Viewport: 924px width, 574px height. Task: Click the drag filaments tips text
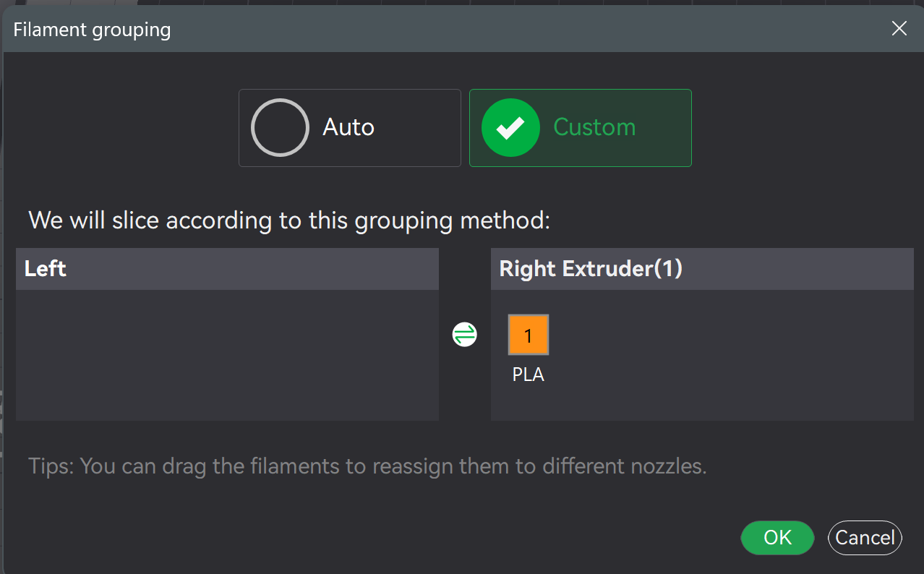367,466
